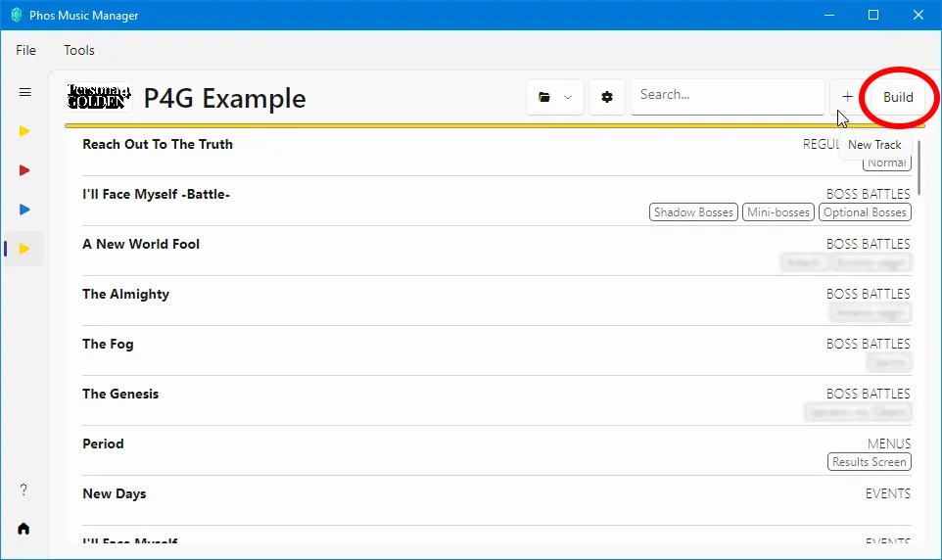
Task: Open project settings gear icon
Action: pos(607,97)
